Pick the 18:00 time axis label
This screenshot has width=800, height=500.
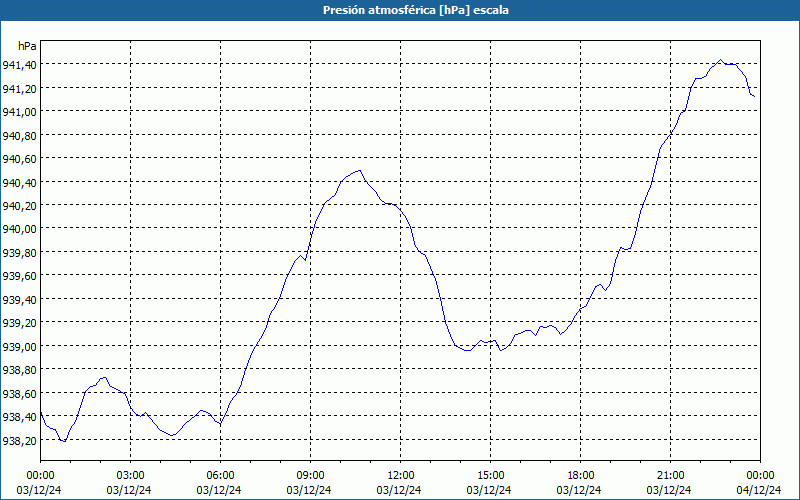coord(581,476)
